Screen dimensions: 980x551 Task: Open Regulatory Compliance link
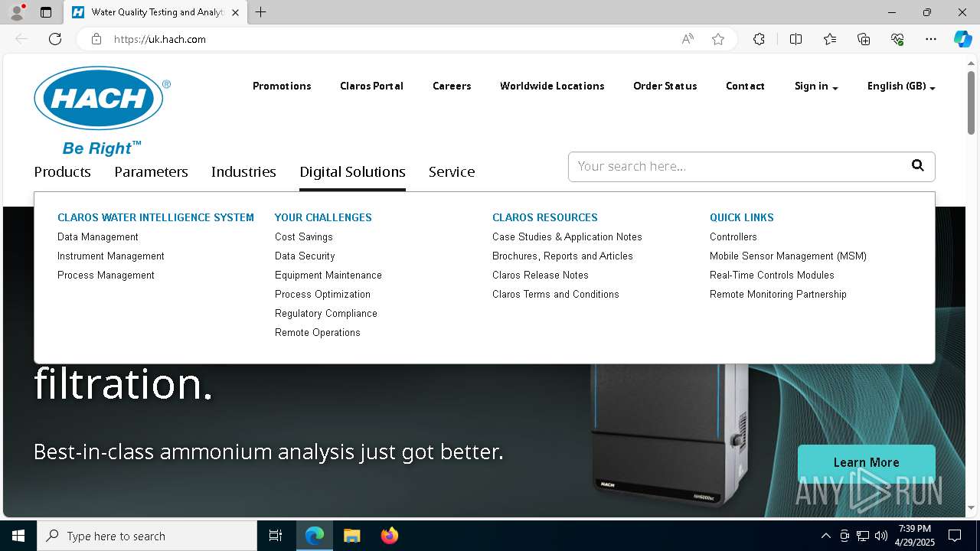[x=326, y=314]
